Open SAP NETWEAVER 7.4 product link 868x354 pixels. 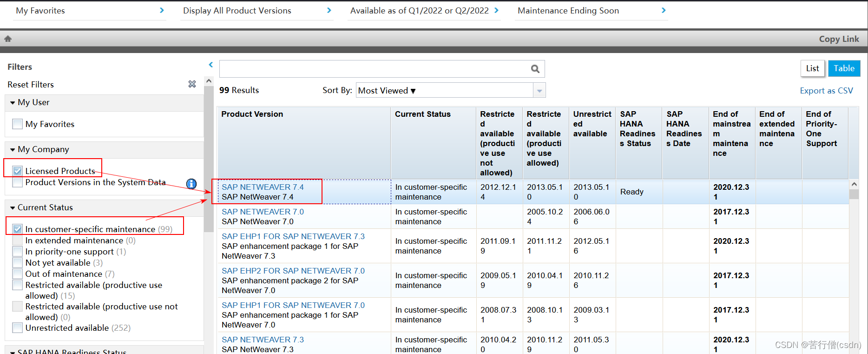[263, 187]
